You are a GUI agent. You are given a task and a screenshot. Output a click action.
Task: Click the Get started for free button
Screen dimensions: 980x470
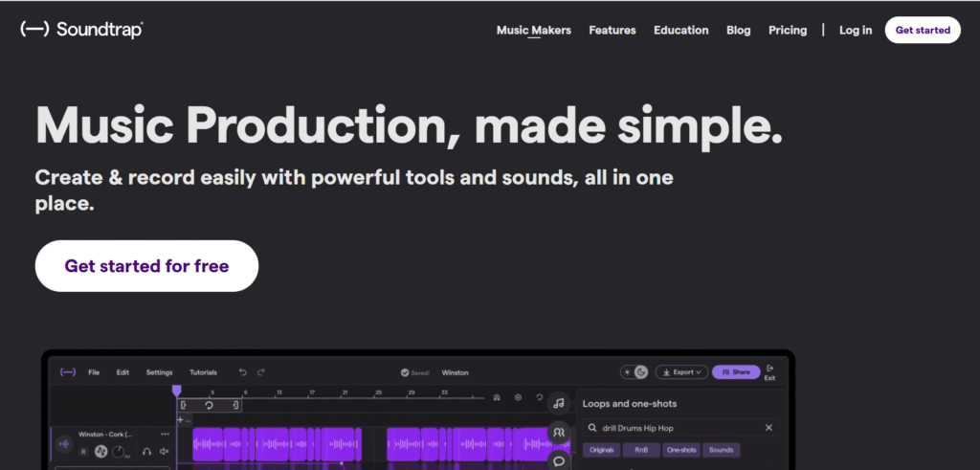(146, 265)
